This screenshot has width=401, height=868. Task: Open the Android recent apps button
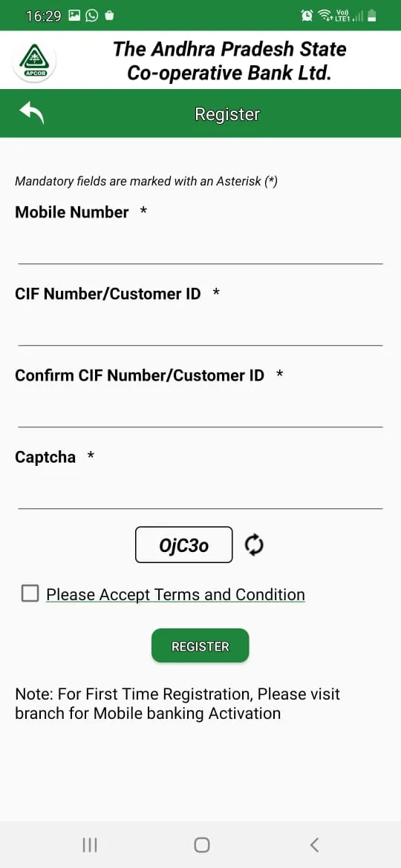pos(90,845)
